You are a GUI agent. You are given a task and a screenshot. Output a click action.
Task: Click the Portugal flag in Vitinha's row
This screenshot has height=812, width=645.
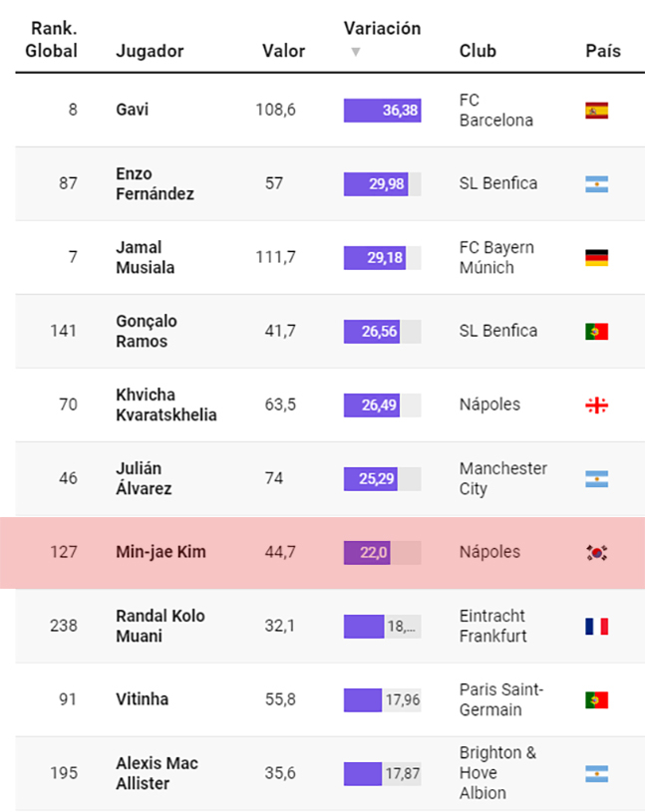pos(596,699)
